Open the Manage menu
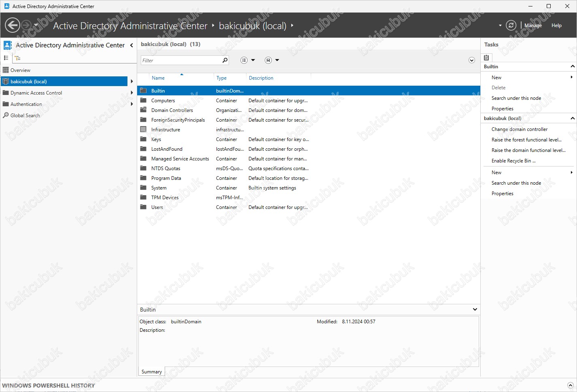 (533, 25)
